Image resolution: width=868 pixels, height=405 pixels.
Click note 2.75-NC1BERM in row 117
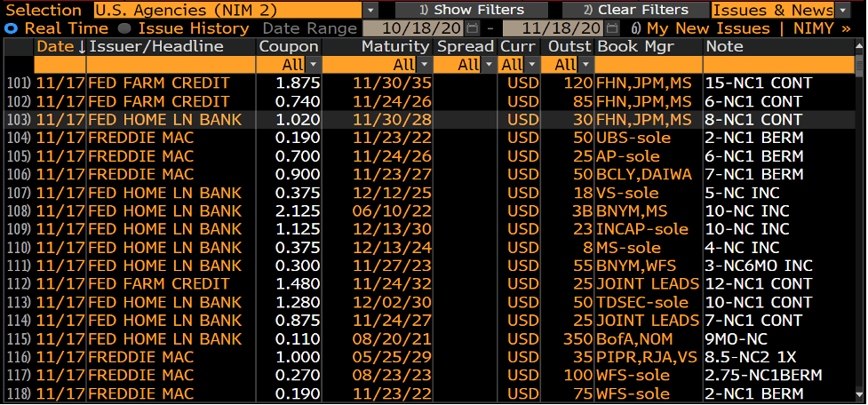[764, 375]
